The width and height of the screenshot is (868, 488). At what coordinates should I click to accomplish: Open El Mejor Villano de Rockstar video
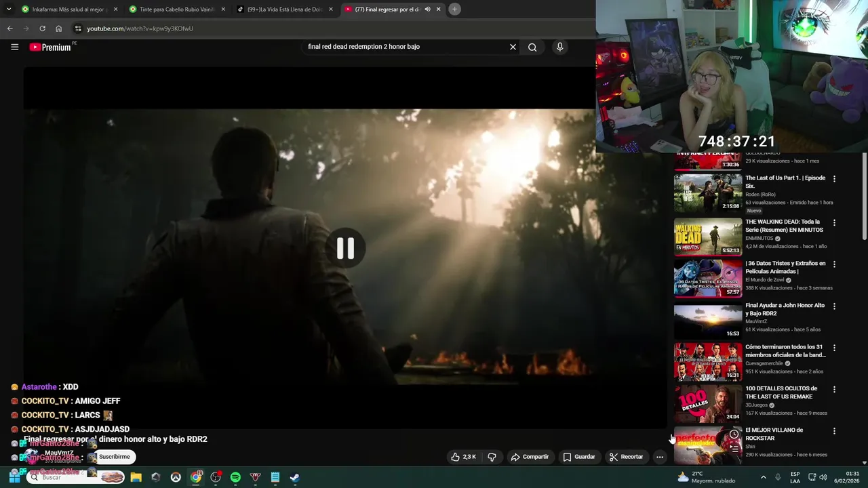point(707,445)
